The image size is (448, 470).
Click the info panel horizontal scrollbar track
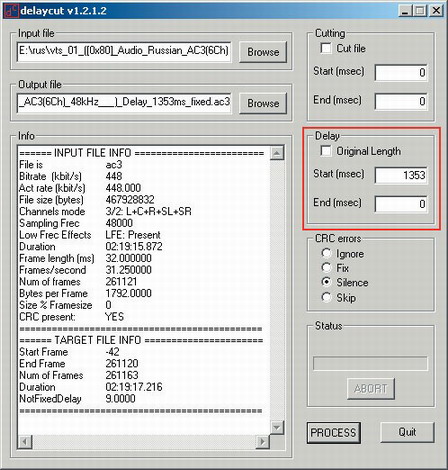[144, 442]
